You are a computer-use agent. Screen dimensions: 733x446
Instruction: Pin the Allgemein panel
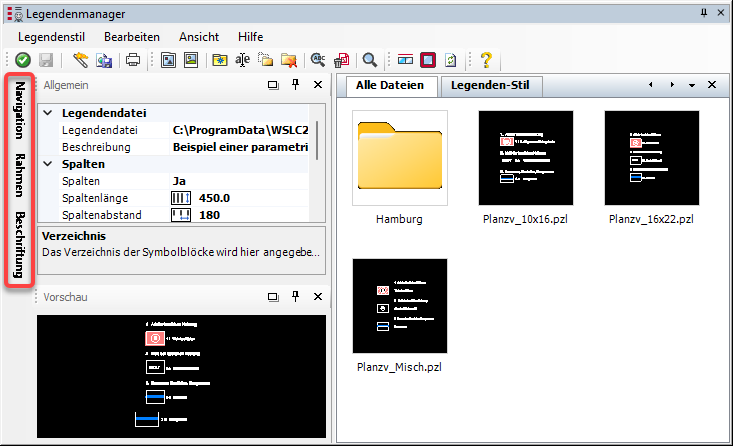(x=295, y=86)
